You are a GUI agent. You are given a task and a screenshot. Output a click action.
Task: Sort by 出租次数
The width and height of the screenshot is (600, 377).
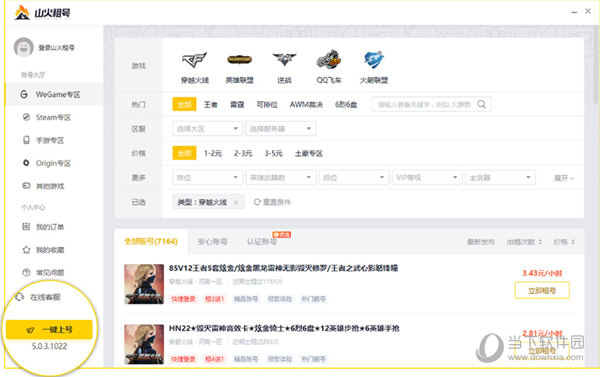[524, 242]
